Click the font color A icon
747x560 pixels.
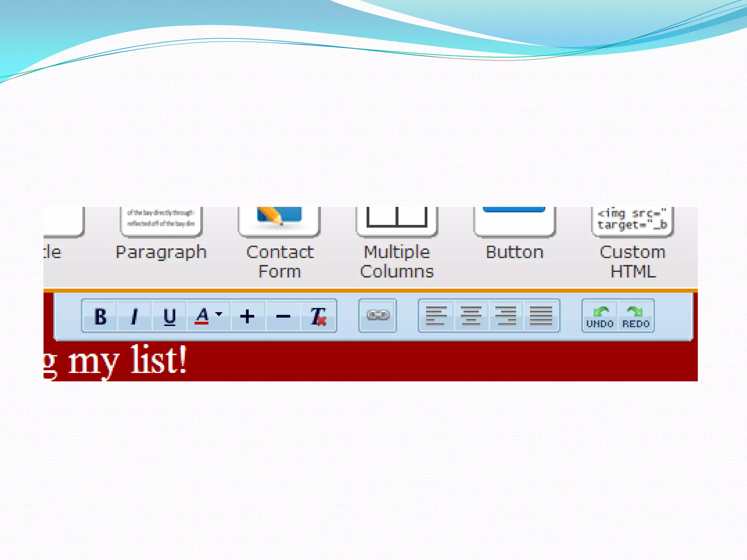(202, 316)
